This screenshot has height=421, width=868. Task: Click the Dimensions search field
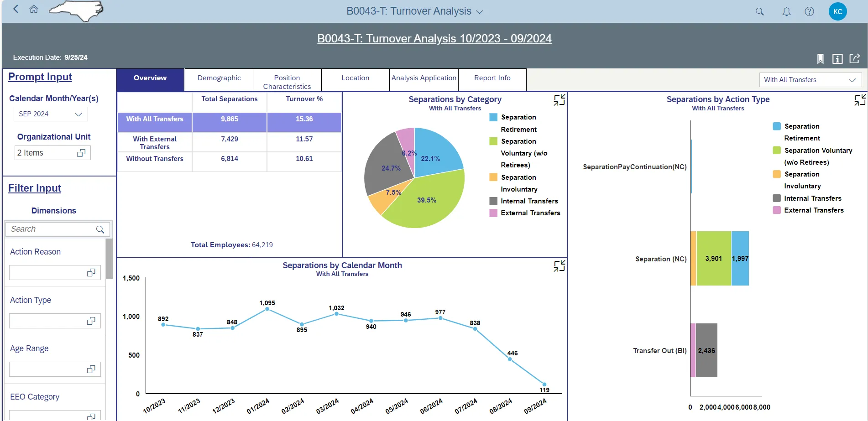52,229
